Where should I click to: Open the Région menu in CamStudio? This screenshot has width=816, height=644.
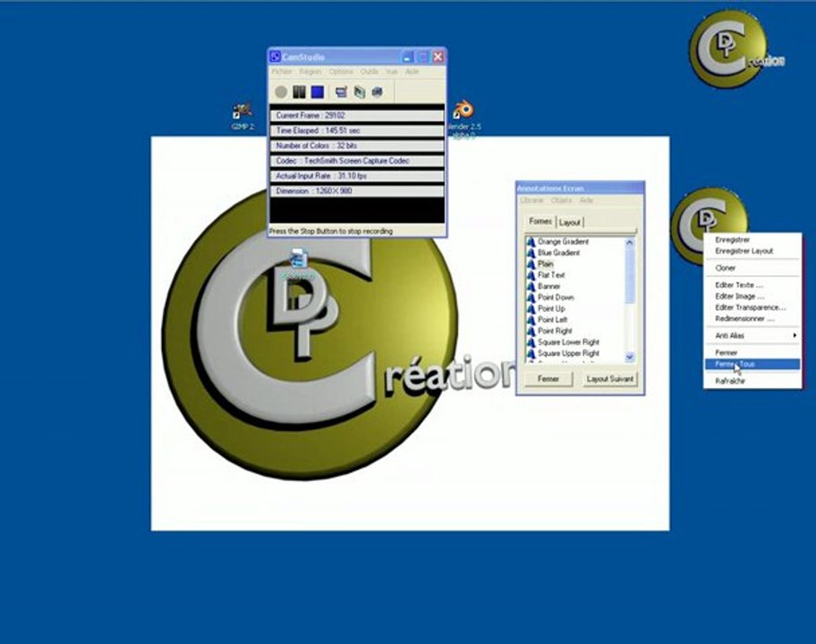pyautogui.click(x=310, y=72)
